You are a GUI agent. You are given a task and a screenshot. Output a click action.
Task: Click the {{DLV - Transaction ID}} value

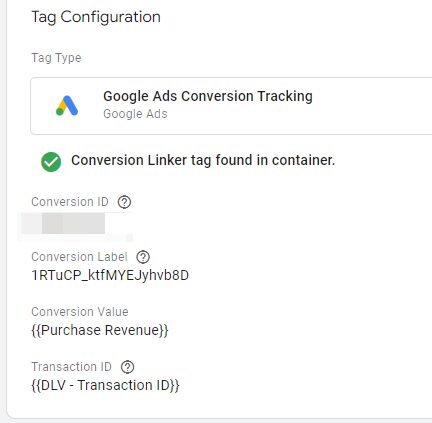click(105, 385)
